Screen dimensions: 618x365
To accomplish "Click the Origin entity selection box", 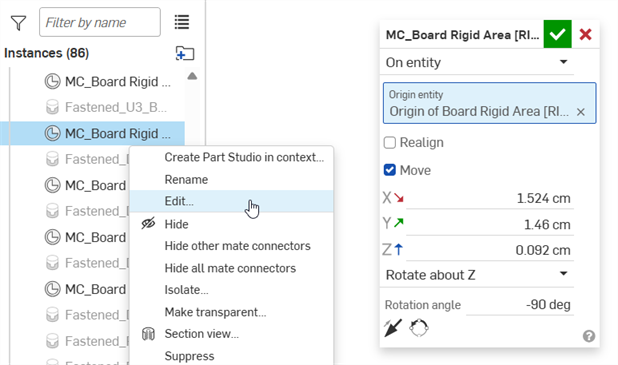I will tap(490, 103).
